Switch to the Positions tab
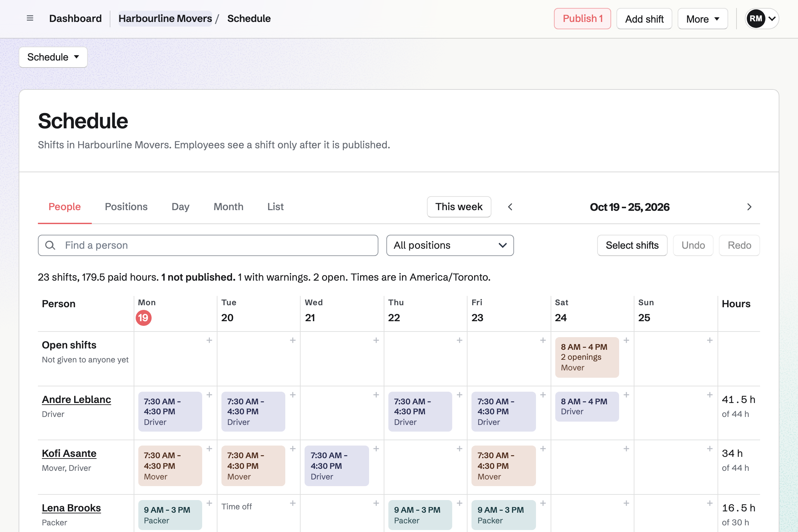 tap(126, 206)
